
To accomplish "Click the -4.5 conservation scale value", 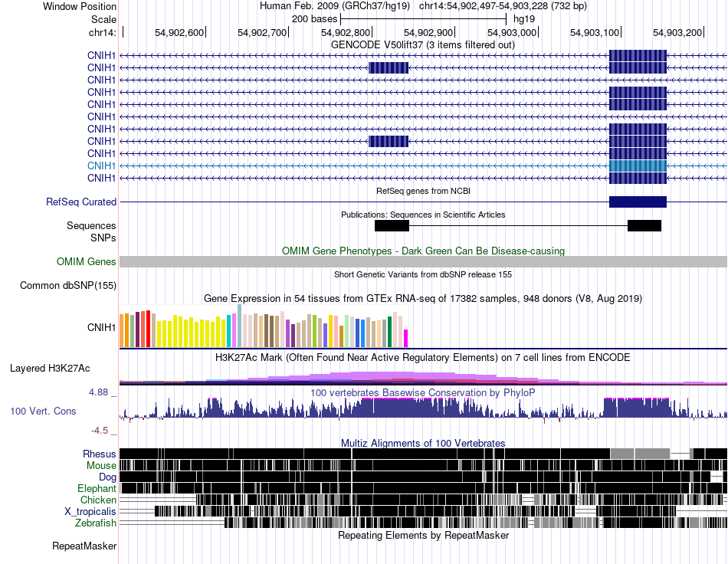I will (100, 431).
